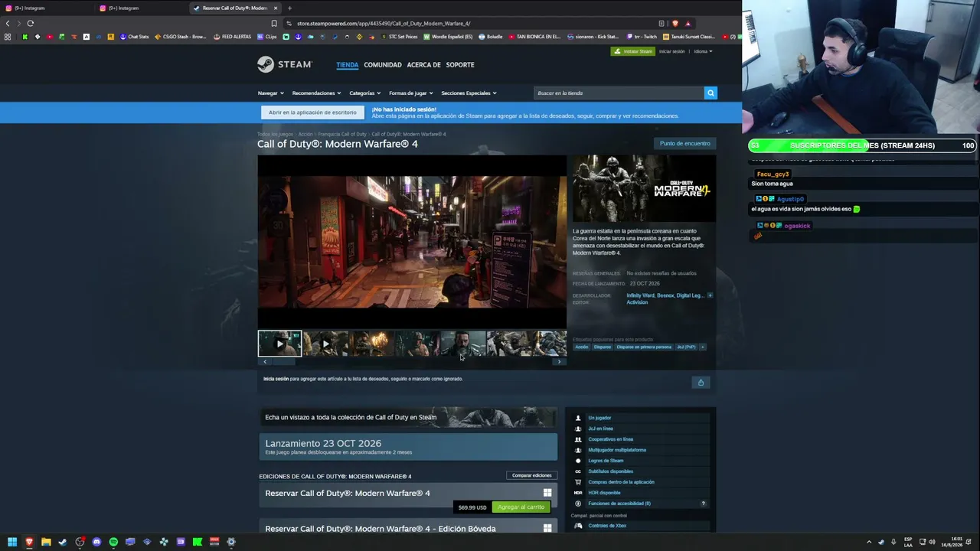Open File Explorer from the taskbar
Screen dimensions: 980x551
tap(46, 542)
